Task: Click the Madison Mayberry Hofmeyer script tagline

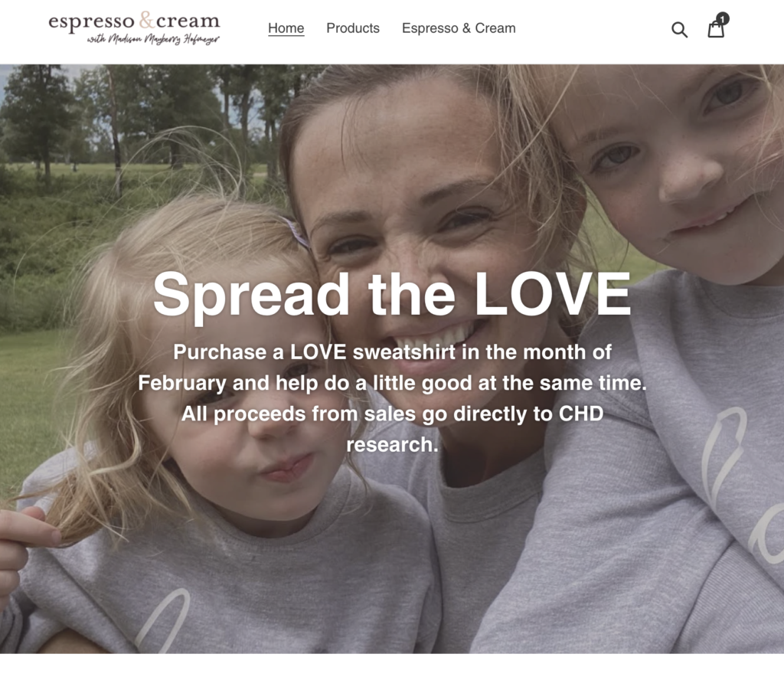Action: 153,40
